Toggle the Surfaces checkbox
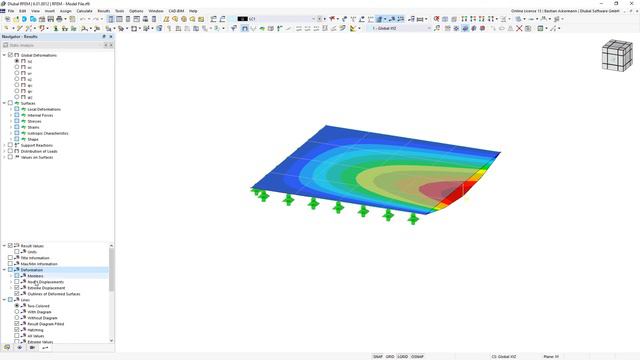640x360 pixels. tap(11, 103)
